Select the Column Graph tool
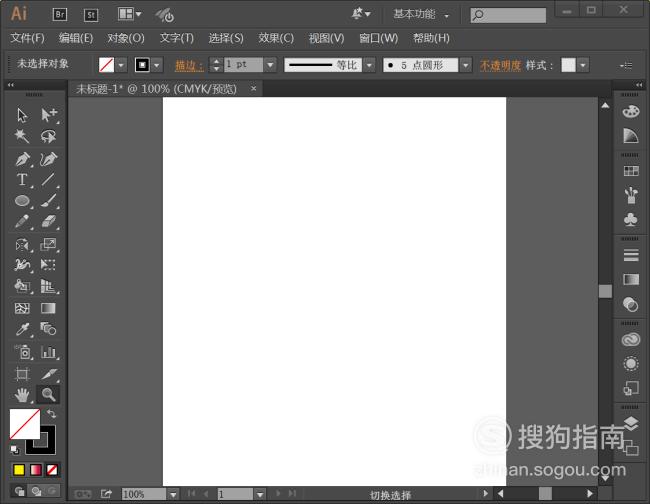650x504 pixels. click(49, 352)
